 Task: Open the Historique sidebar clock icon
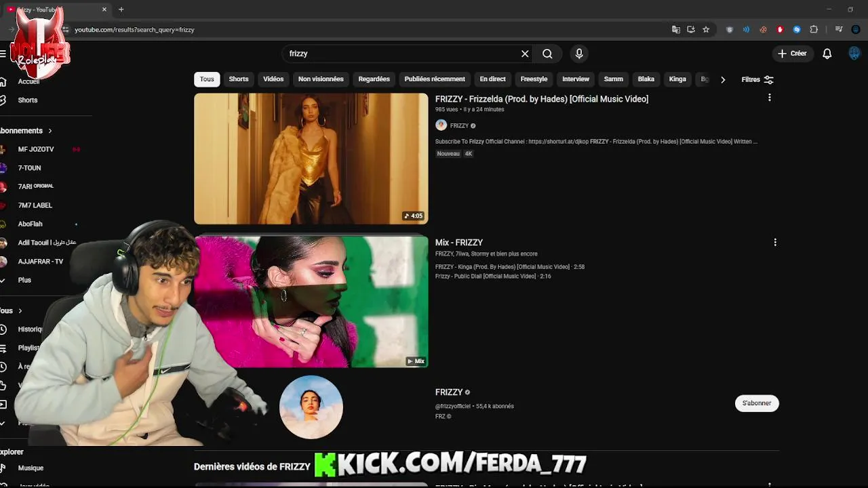click(3, 329)
